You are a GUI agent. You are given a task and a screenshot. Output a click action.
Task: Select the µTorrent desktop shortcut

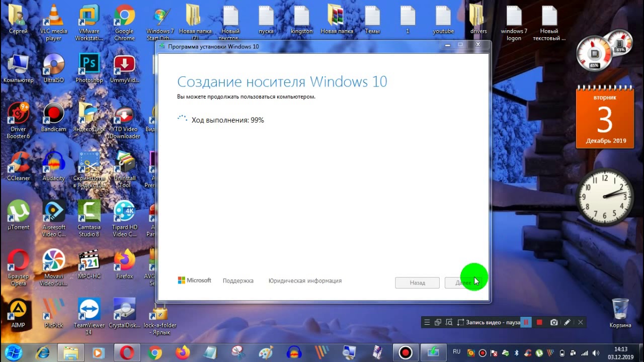coord(18,216)
